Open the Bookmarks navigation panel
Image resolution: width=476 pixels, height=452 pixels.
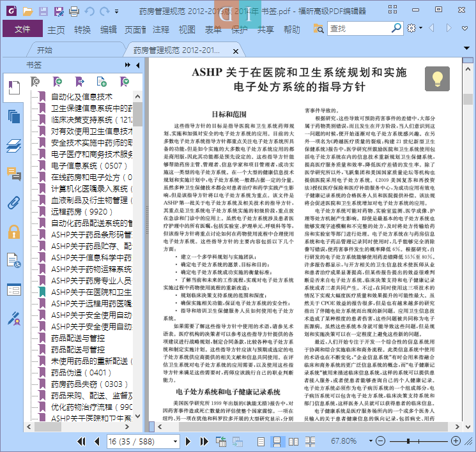click(x=14, y=88)
